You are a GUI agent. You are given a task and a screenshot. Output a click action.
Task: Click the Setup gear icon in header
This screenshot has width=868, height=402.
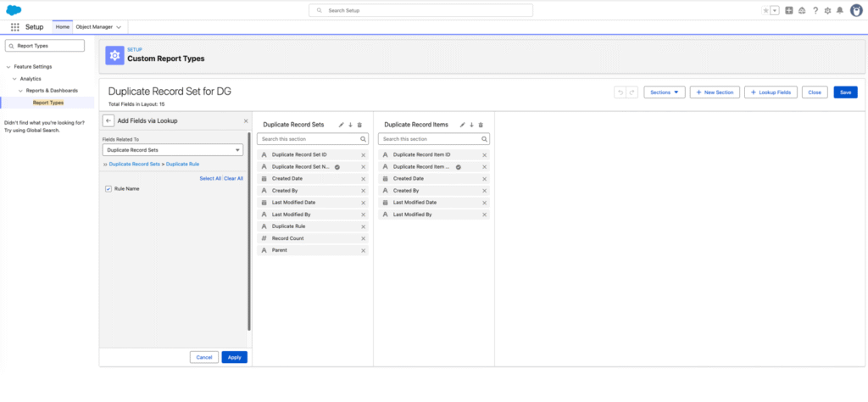827,10
